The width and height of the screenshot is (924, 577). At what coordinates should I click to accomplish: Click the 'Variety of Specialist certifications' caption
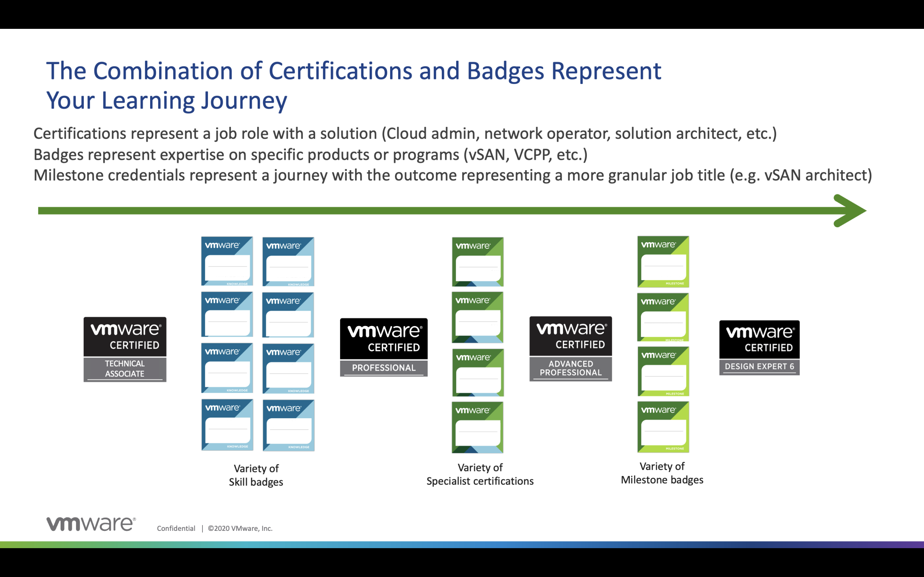(x=480, y=474)
